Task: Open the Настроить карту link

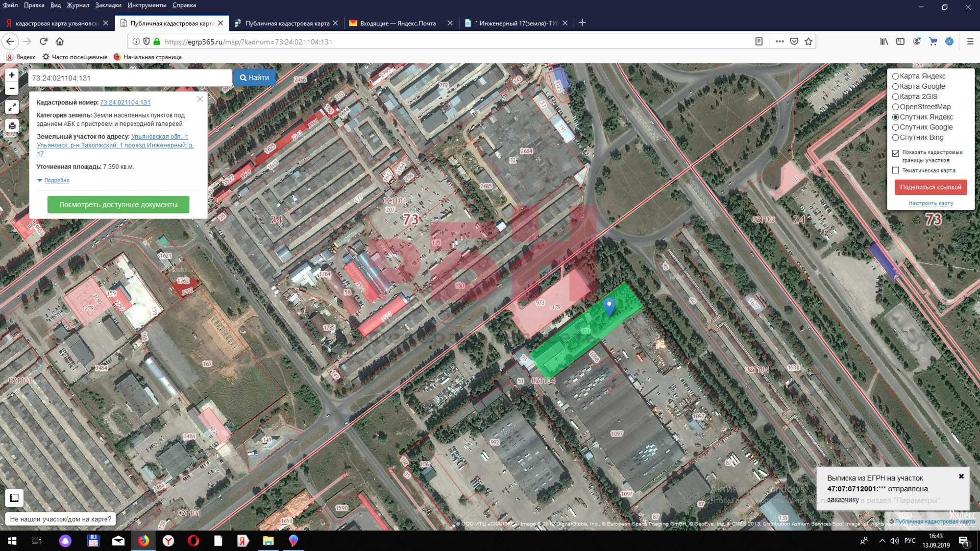Action: click(x=931, y=203)
